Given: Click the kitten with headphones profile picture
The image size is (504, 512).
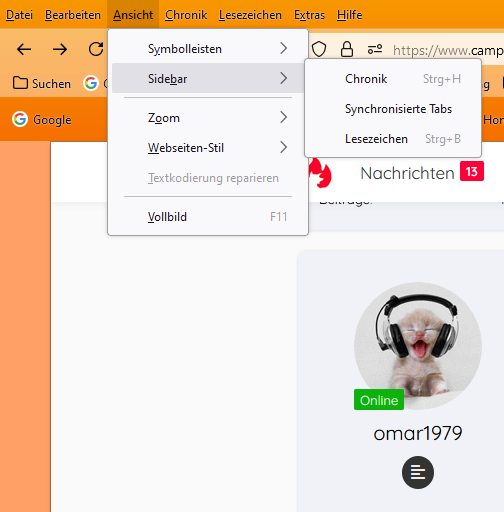Looking at the screenshot, I should click(418, 346).
